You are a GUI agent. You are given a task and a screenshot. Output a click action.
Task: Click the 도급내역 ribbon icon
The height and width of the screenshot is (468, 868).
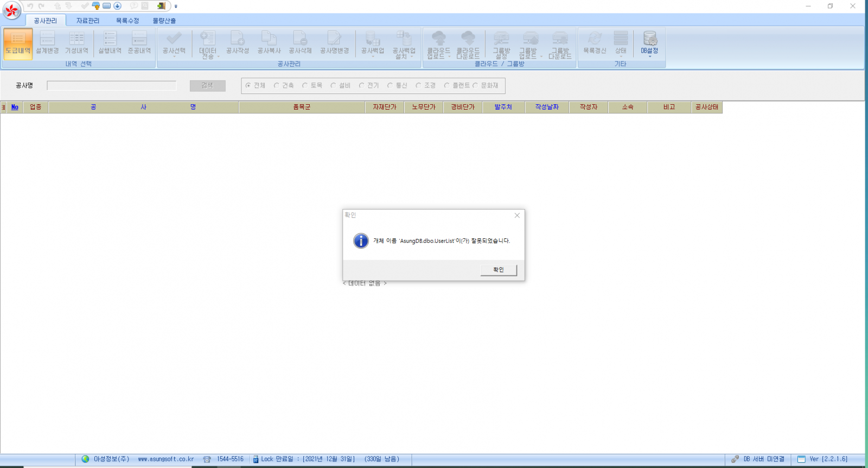[18, 43]
